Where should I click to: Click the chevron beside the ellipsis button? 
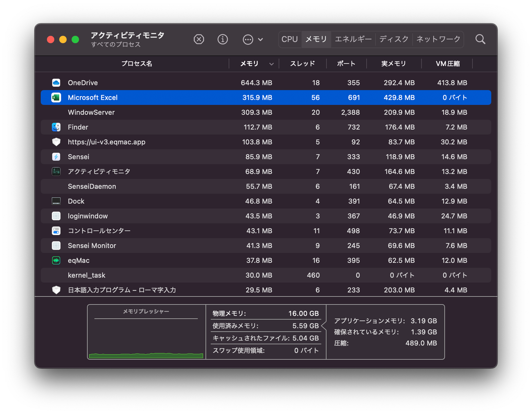tap(261, 40)
